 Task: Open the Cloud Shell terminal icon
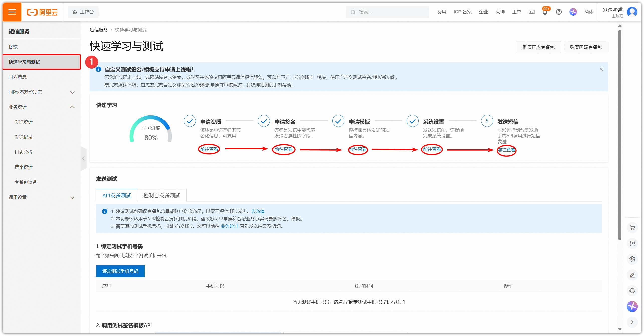[x=531, y=12]
